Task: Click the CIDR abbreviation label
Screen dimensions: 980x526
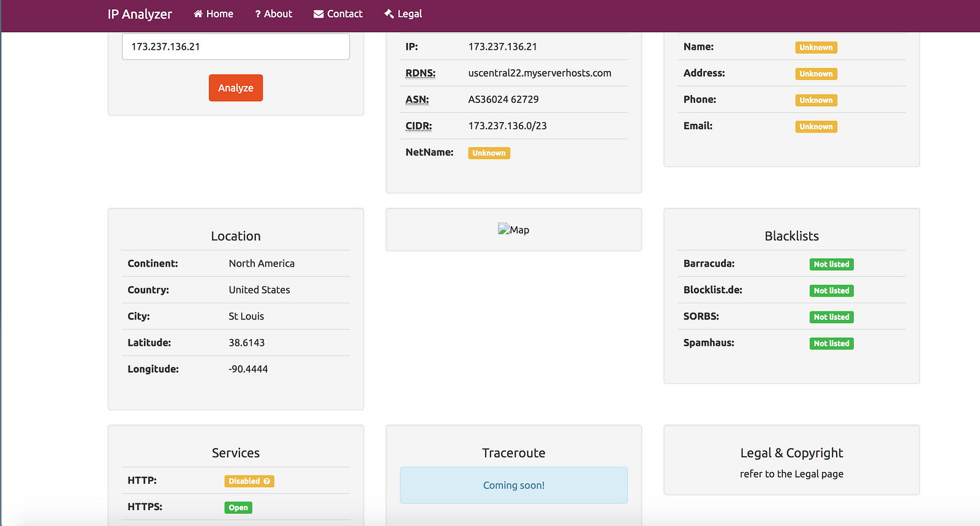Action: click(418, 126)
